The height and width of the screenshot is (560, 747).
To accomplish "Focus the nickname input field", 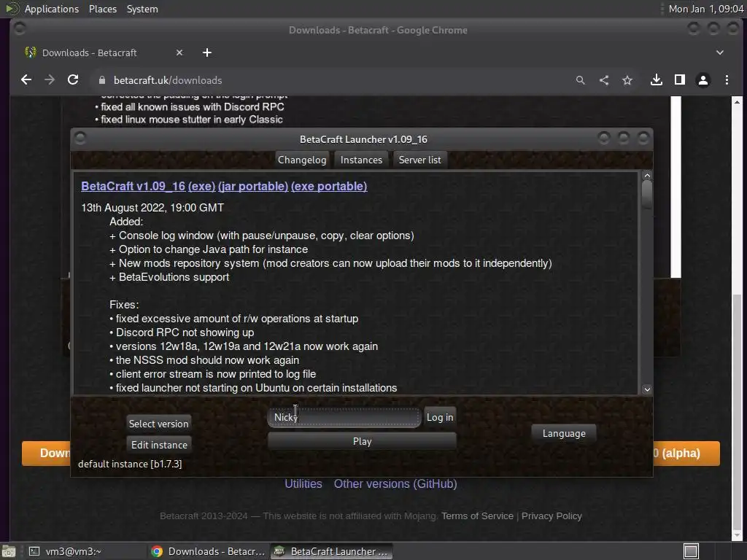I will (344, 417).
